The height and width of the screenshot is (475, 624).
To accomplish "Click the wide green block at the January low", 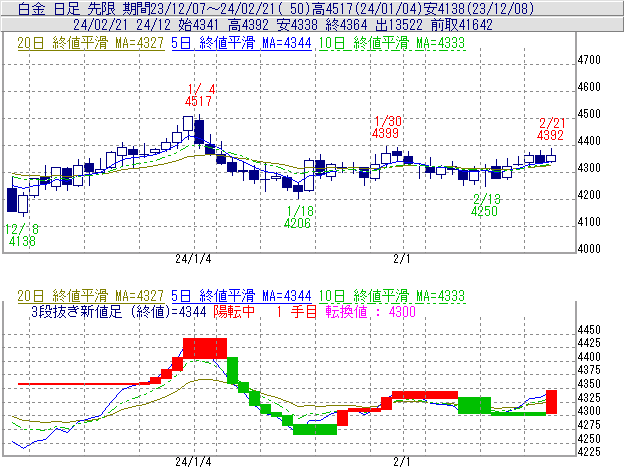I will click(x=315, y=430).
